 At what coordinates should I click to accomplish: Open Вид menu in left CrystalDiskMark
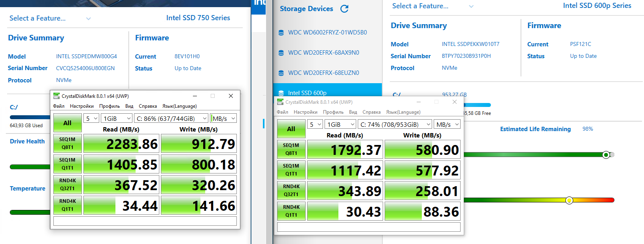pyautogui.click(x=129, y=106)
